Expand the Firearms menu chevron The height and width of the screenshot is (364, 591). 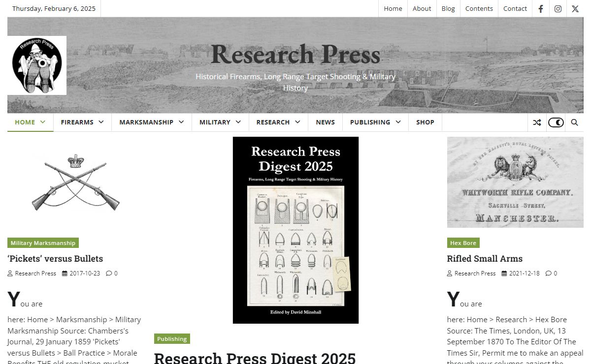pos(101,122)
